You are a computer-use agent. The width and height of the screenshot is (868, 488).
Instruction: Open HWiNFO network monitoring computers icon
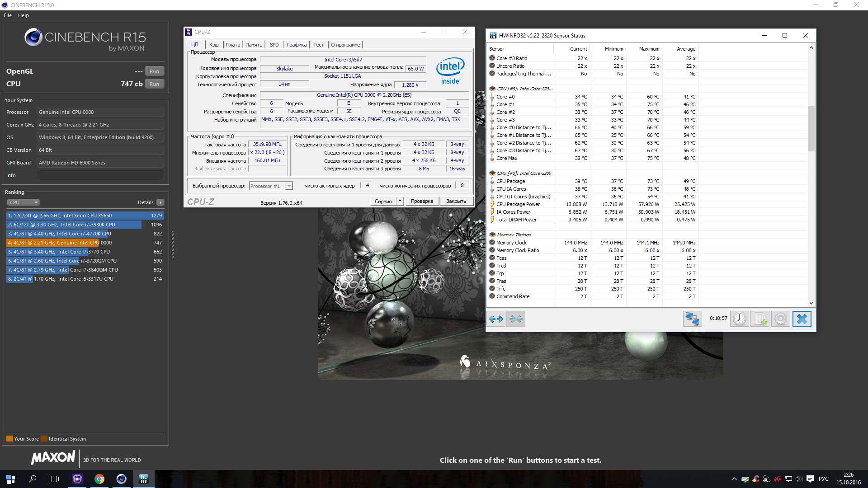click(692, 319)
